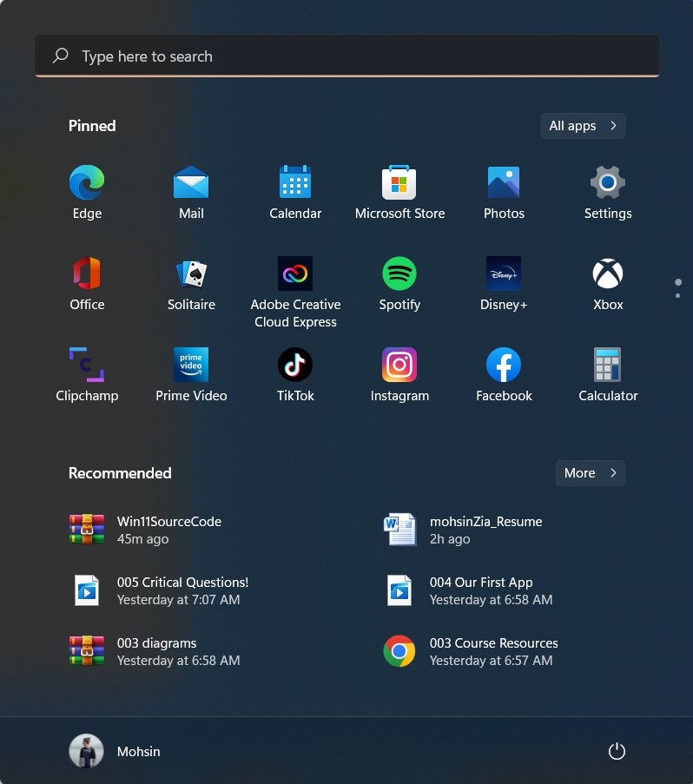Click "Yesterday at 7:07 AM" text
This screenshot has height=784, width=693.
[x=179, y=600]
